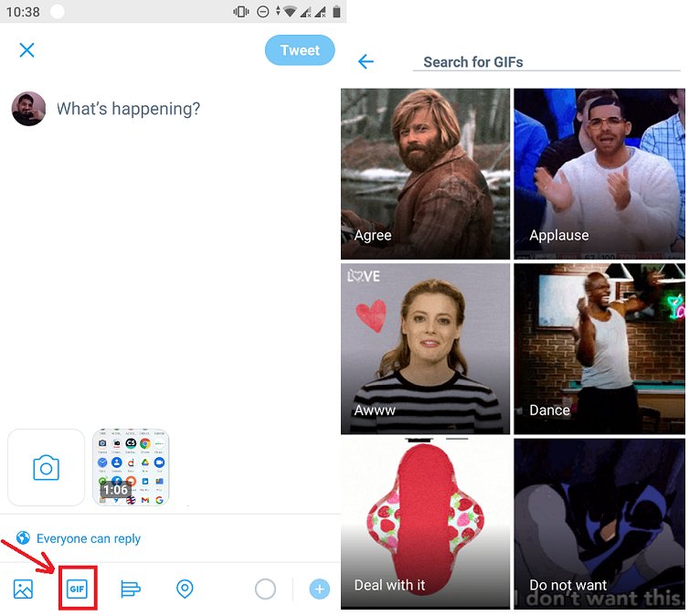The height and width of the screenshot is (616, 689).
Task: Open Everyone can reply settings
Action: tap(89, 538)
